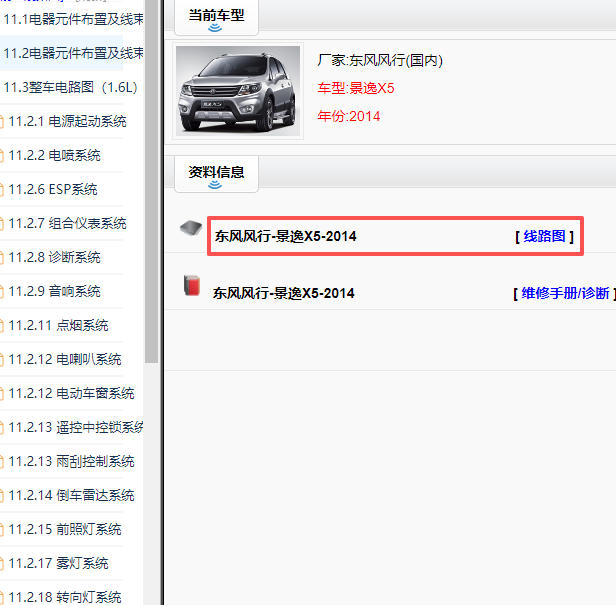Click the gray wiring-diagram book icon
Viewport: 616px width, 605px height.
coord(191,227)
